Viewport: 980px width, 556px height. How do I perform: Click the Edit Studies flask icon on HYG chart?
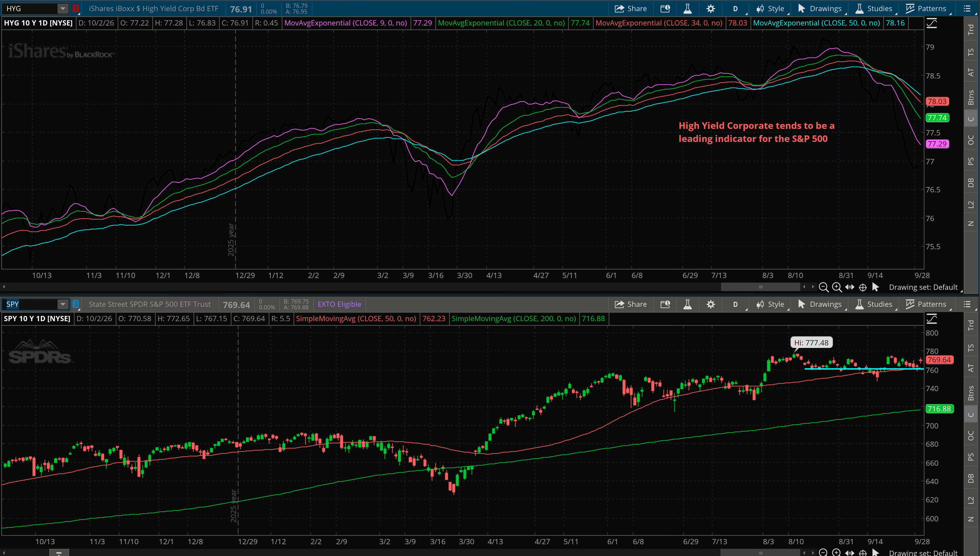click(687, 9)
